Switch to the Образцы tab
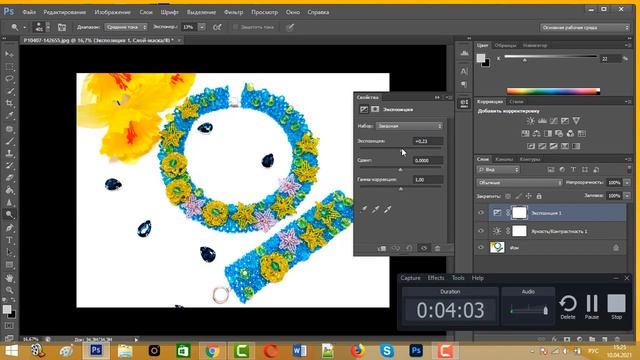 505,45
